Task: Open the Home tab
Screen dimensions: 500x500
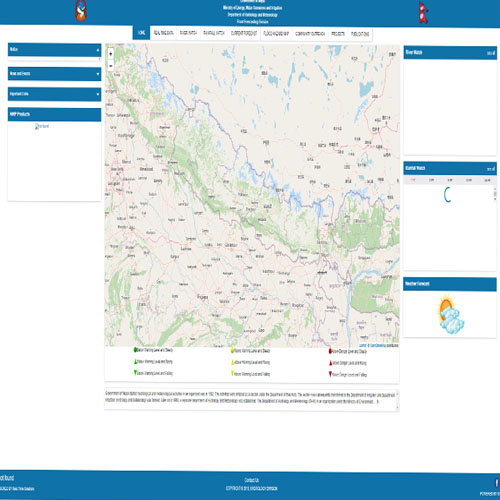Action: 141,33
